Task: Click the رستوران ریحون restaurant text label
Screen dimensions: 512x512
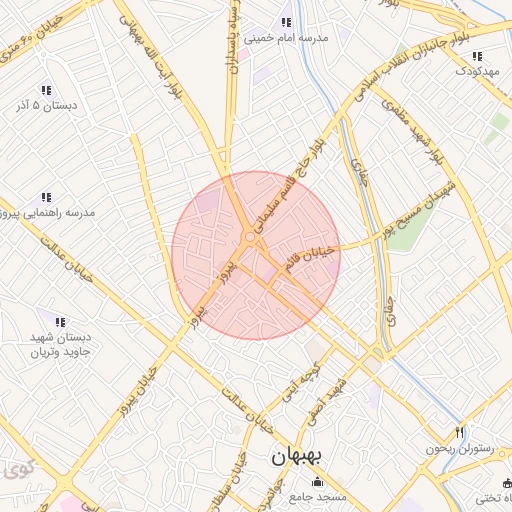Action: (460, 449)
